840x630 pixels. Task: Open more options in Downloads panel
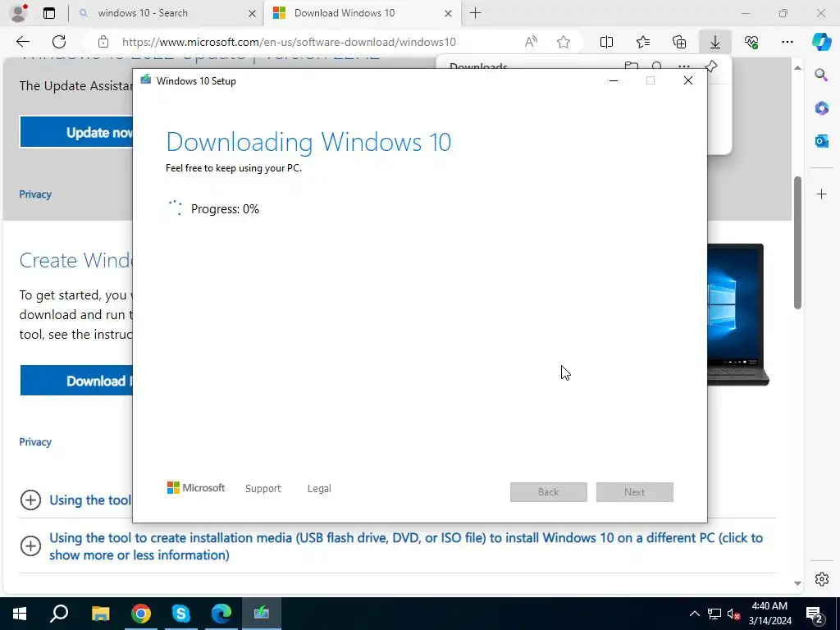pyautogui.click(x=684, y=67)
